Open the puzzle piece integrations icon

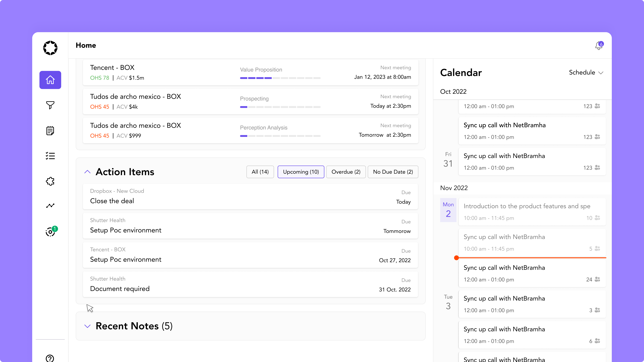(x=50, y=181)
